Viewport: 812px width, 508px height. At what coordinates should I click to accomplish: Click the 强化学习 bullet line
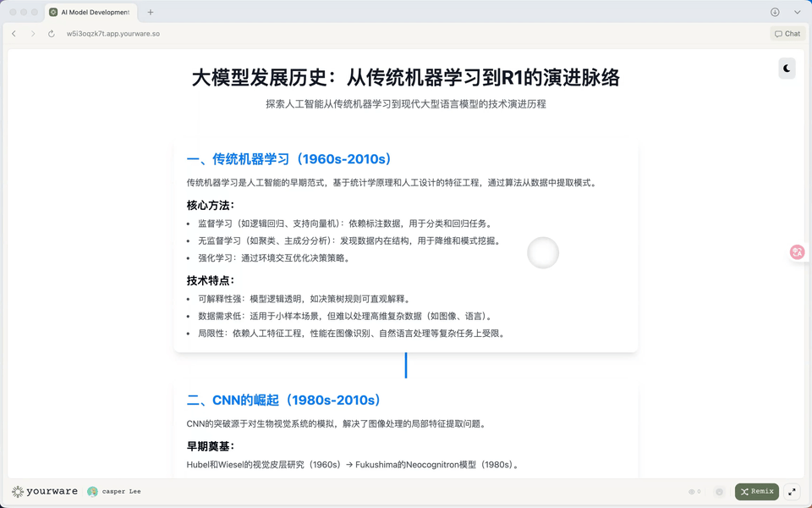coord(275,257)
